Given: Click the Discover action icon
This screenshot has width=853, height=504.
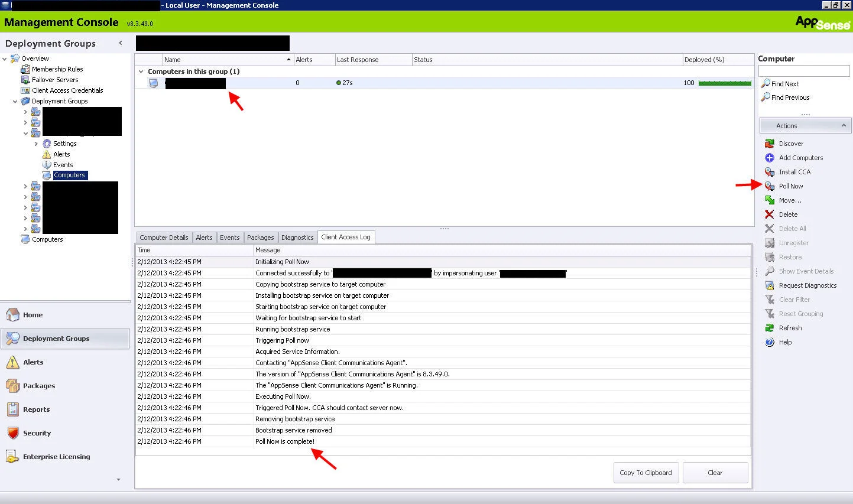Looking at the screenshot, I should click(769, 144).
